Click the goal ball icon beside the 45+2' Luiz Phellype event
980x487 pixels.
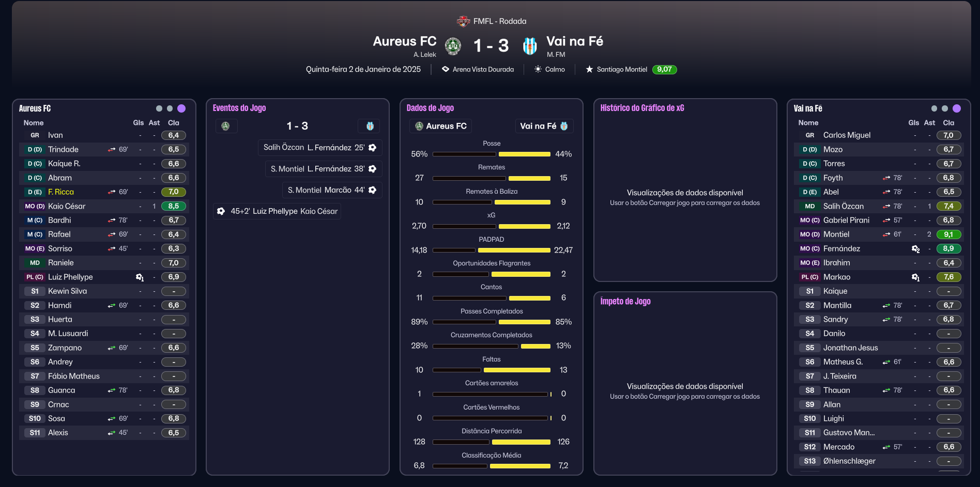point(221,211)
